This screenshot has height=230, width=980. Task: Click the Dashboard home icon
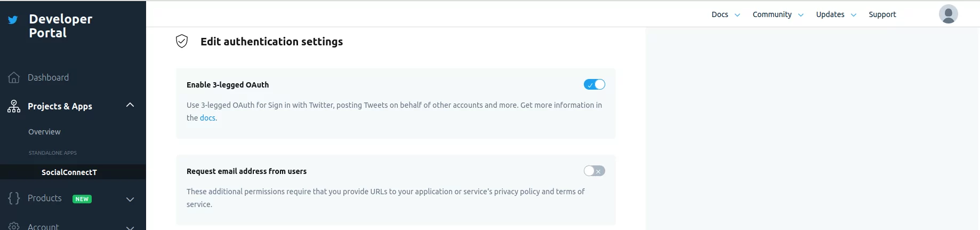click(x=14, y=78)
